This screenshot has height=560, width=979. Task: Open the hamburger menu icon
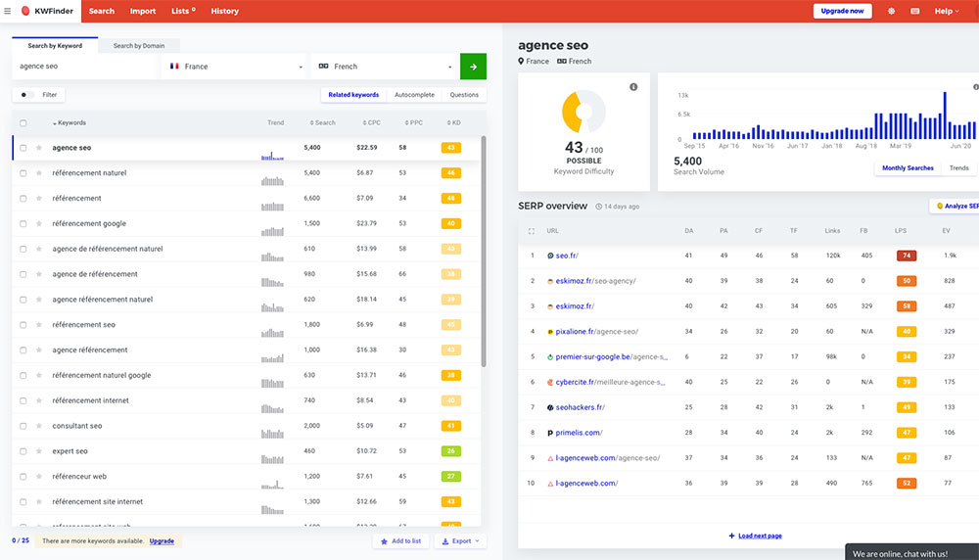[x=8, y=11]
